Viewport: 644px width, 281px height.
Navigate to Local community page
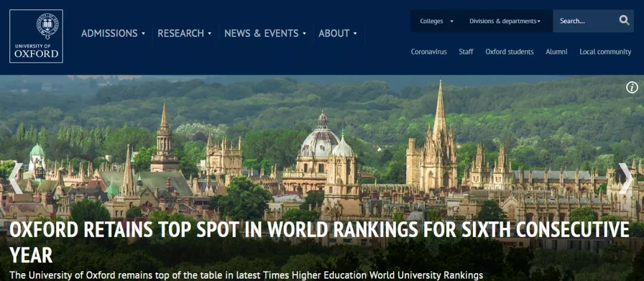605,52
